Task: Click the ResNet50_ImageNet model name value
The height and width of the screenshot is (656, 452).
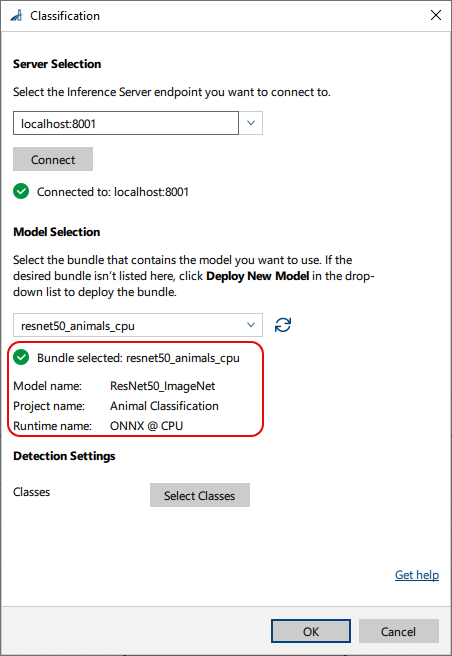Action: click(162, 386)
